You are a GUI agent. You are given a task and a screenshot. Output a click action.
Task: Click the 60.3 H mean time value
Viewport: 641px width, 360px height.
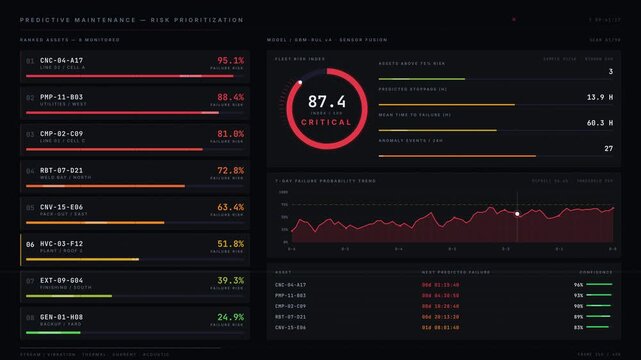(600, 123)
